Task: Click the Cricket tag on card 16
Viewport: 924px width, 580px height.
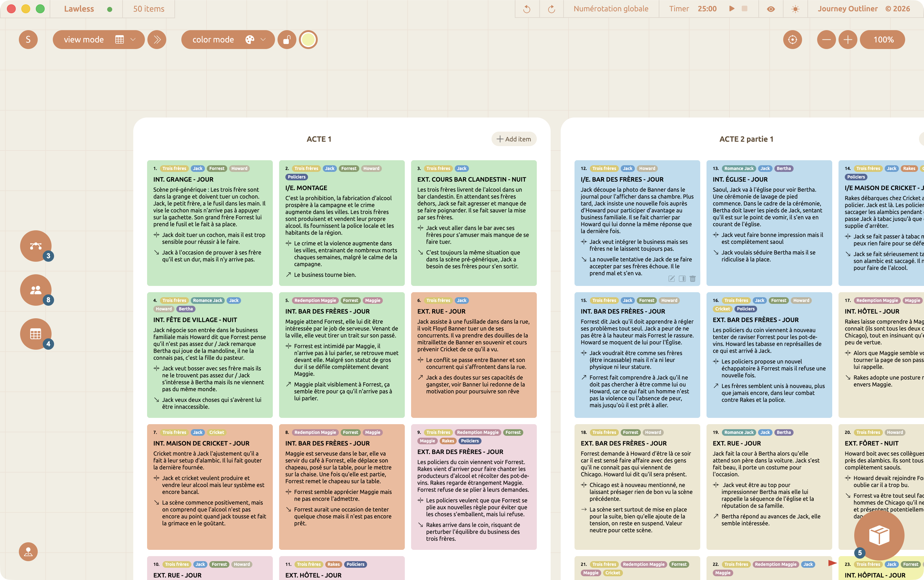Action: coord(723,309)
